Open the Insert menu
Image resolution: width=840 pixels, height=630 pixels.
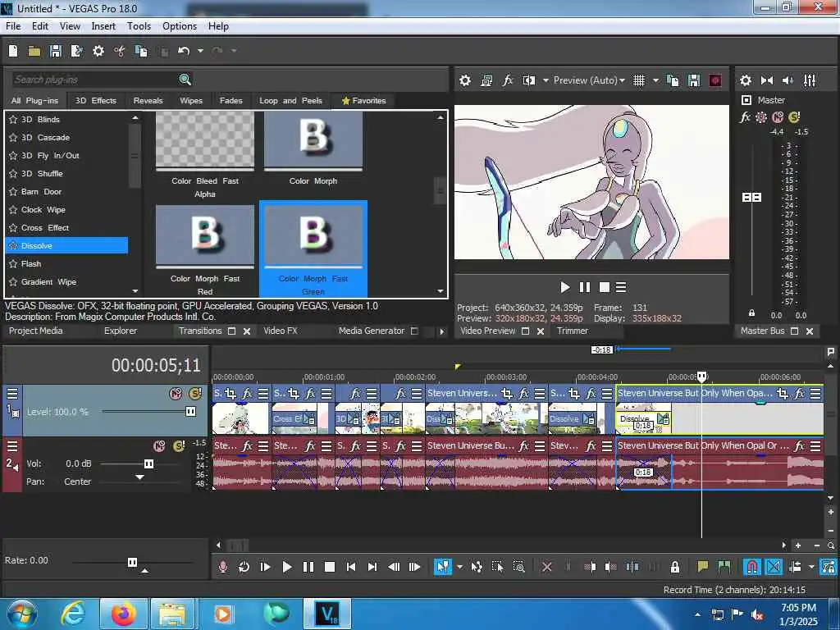(103, 26)
